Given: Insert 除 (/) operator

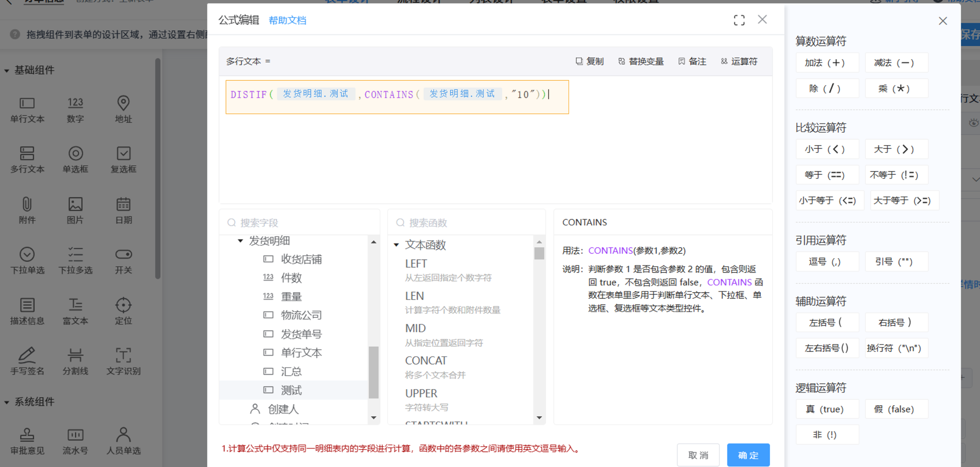Looking at the screenshot, I should click(x=827, y=88).
